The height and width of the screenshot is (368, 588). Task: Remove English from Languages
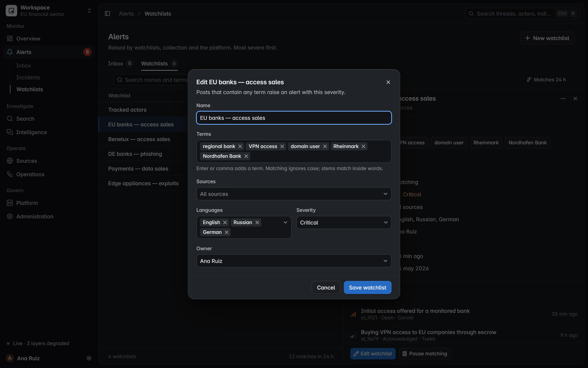point(225,222)
